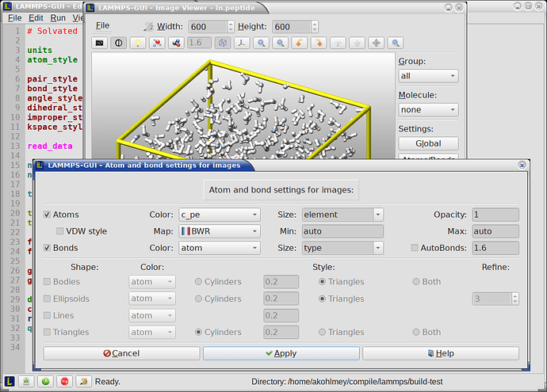Click the AutoBonds 1.6 value field

495,248
